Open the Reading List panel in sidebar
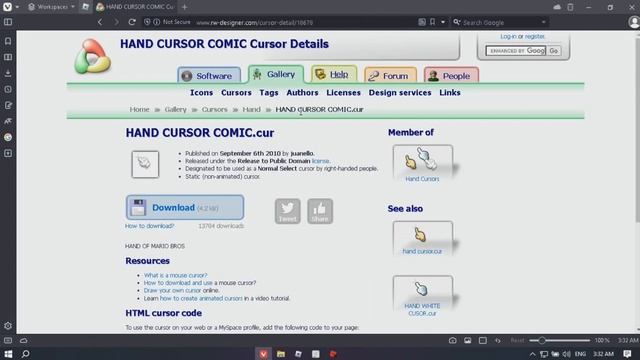 (x=8, y=57)
